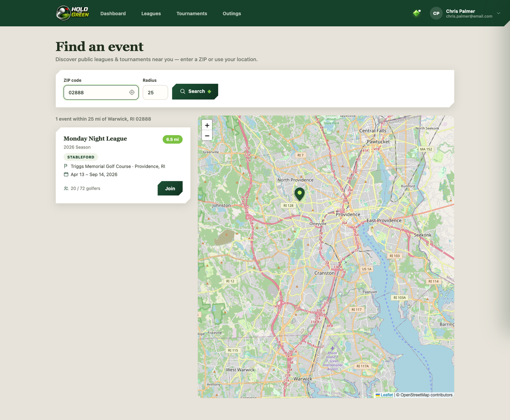Viewport: 510px width, 420px height.
Task: Click the event map pin marker
Action: click(x=299, y=194)
